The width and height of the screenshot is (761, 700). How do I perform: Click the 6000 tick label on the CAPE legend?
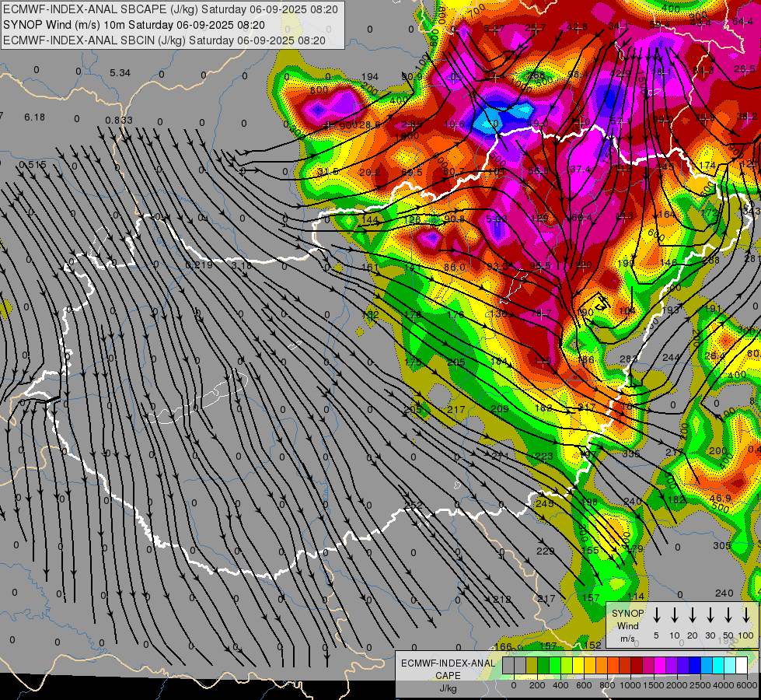(746, 685)
